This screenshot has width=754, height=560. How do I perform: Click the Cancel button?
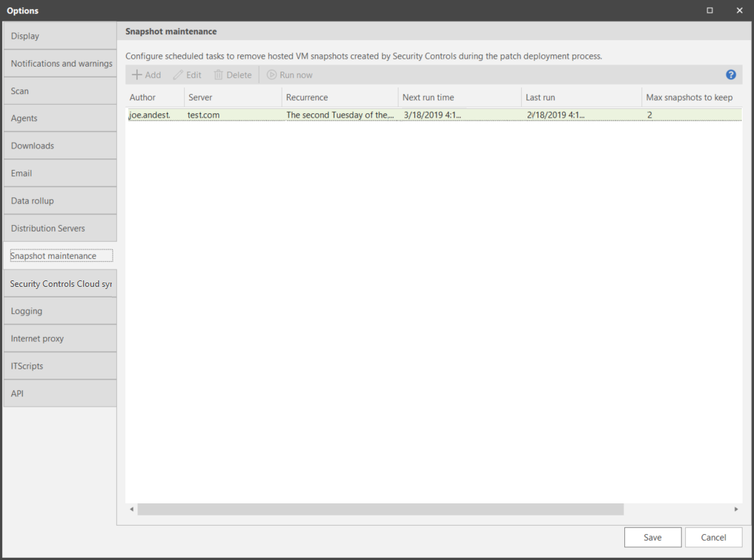tap(713, 537)
